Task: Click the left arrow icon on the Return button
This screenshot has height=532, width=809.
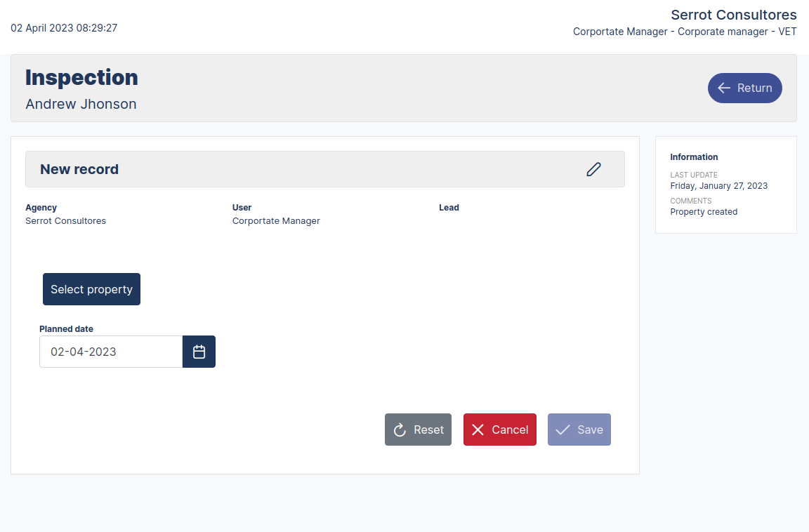Action: (724, 88)
